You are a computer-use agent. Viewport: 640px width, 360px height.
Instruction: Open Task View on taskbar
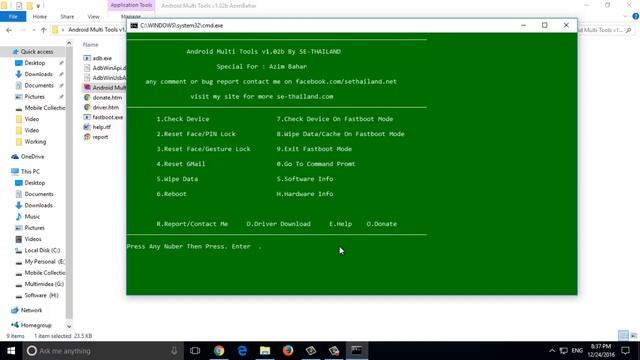[195, 351]
